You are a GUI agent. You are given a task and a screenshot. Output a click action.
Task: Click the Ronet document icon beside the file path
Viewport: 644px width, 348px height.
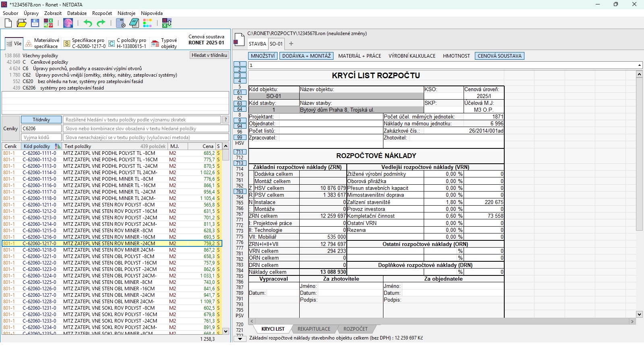[x=238, y=39]
